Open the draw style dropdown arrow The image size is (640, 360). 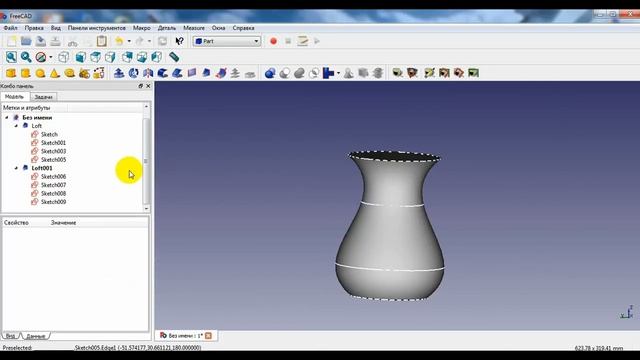click(x=51, y=57)
